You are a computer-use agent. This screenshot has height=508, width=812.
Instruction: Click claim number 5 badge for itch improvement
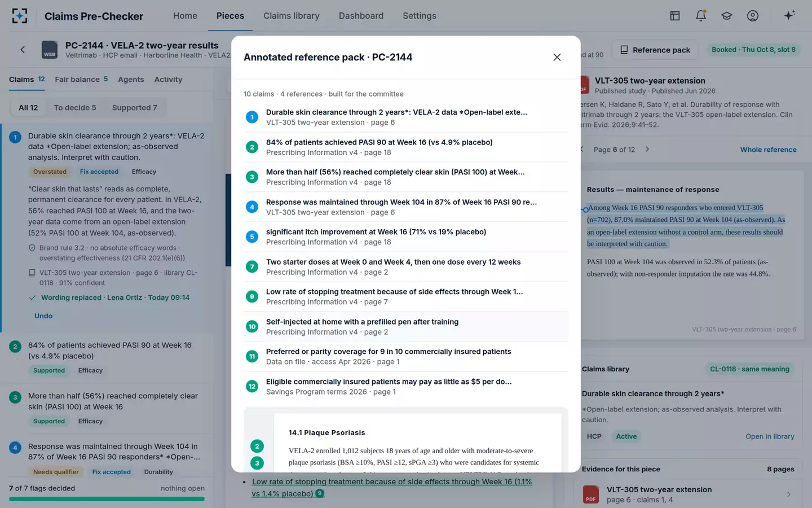pos(252,237)
